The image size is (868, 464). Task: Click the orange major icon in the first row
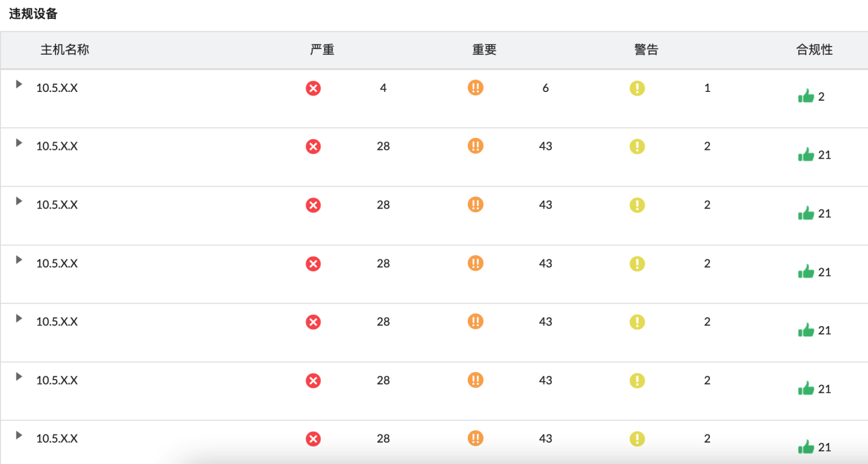[x=475, y=88]
